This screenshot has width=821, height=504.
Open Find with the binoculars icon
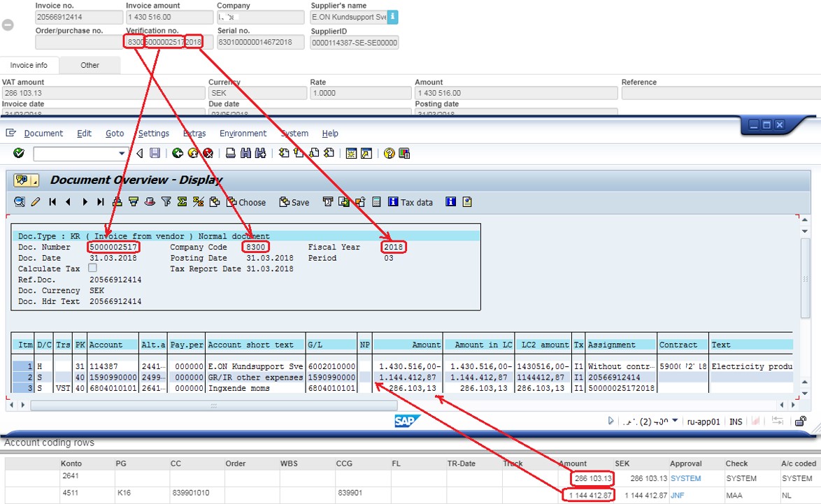pos(246,153)
